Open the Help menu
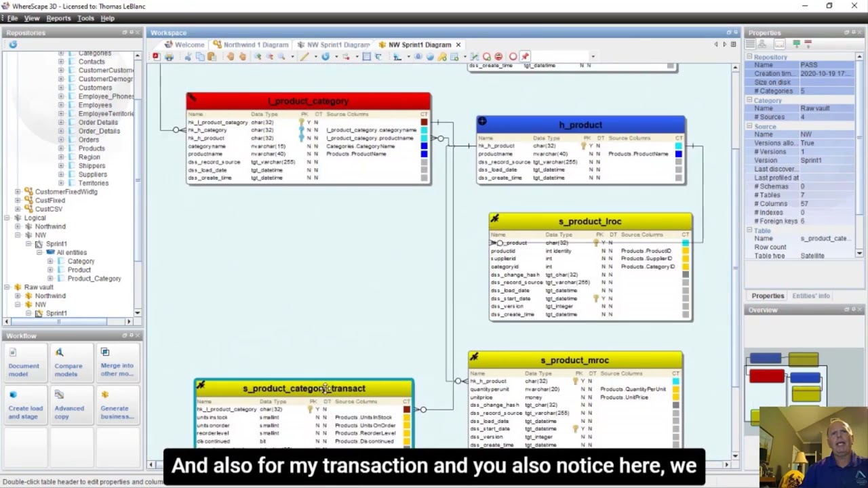This screenshot has width=868, height=488. [x=107, y=18]
